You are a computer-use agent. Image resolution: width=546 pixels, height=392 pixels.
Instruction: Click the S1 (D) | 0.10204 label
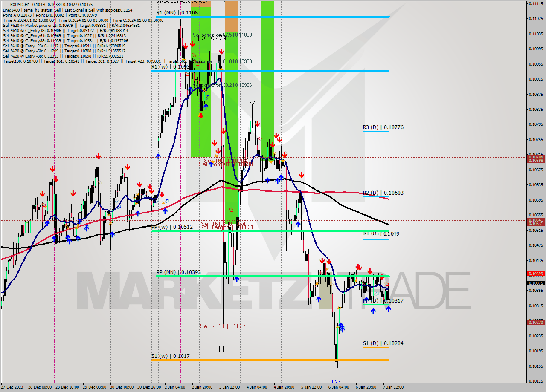(x=383, y=343)
